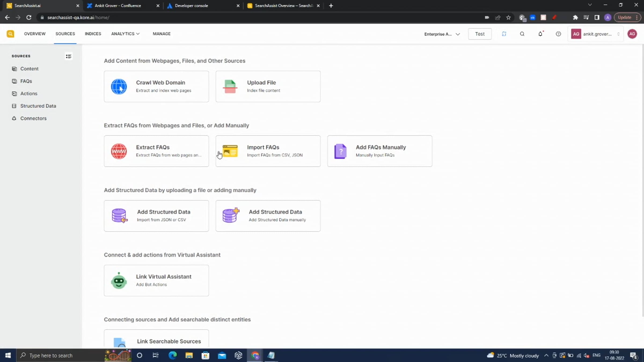The height and width of the screenshot is (362, 644).
Task: Go back in browser history
Action: (x=7, y=17)
